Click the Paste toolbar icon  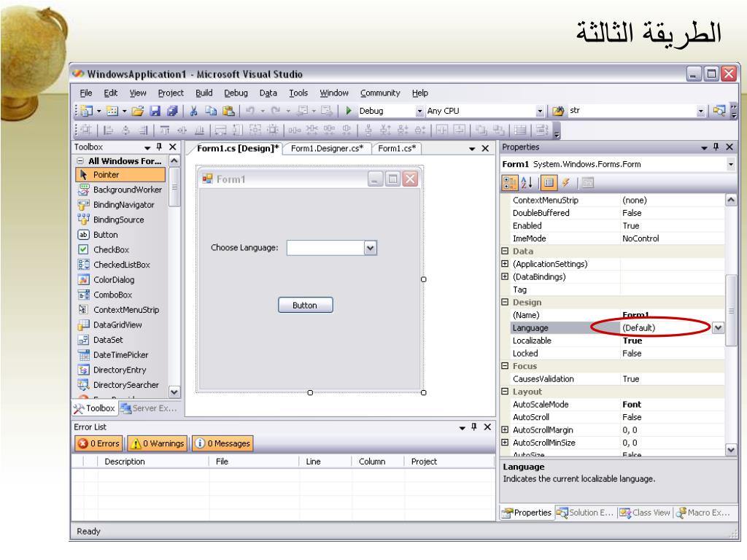tap(228, 111)
